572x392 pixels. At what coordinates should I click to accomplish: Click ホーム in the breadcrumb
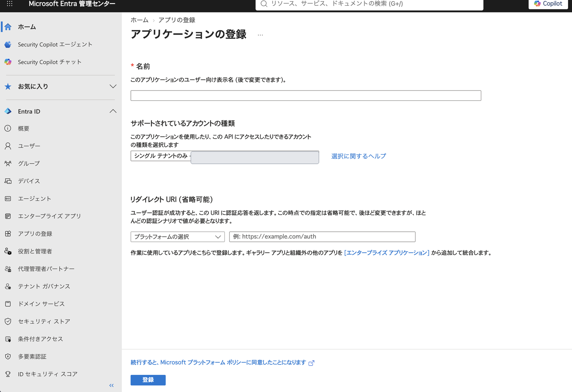tap(139, 20)
